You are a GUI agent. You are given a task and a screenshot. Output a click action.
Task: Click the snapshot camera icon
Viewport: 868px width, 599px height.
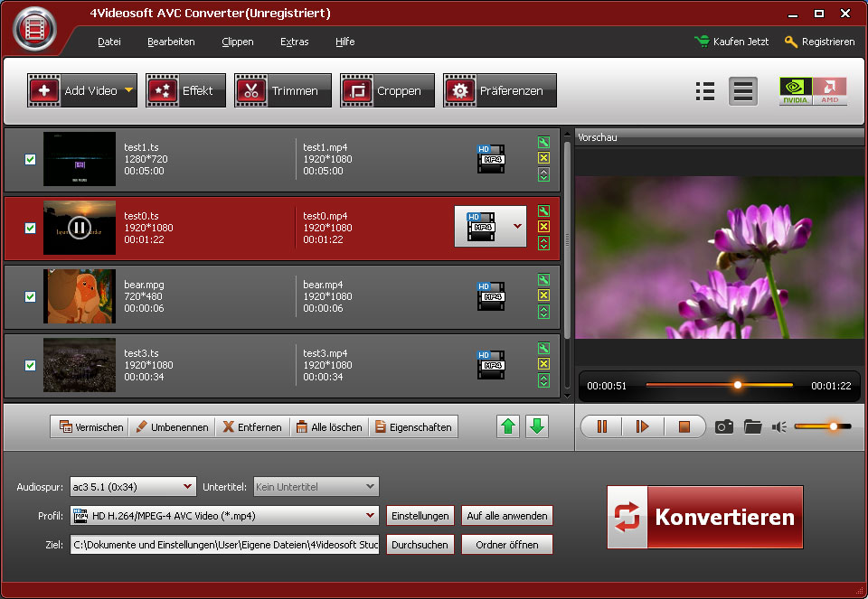[723, 426]
